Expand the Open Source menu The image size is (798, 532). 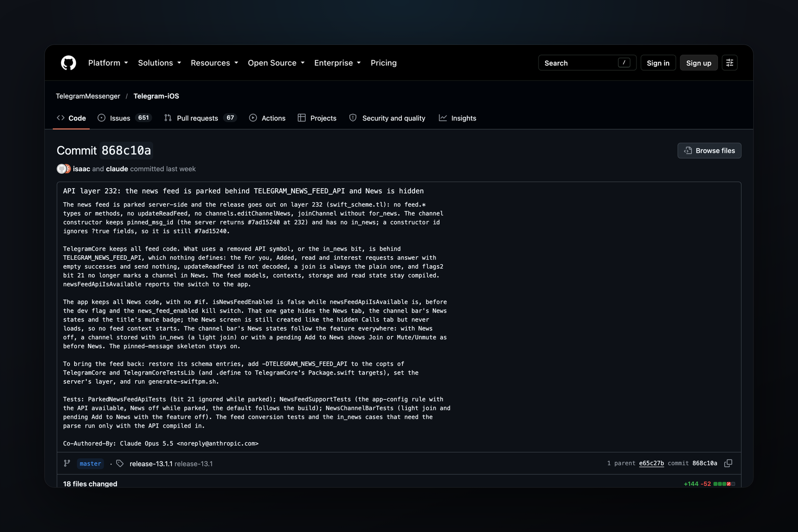coord(276,63)
